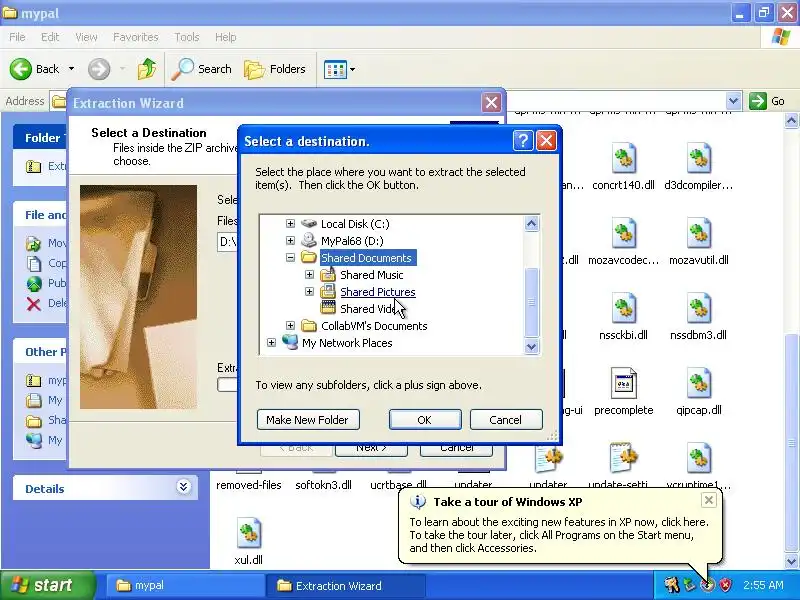The width and height of the screenshot is (800, 600).
Task: Open the Tools menu
Action: [x=187, y=37]
